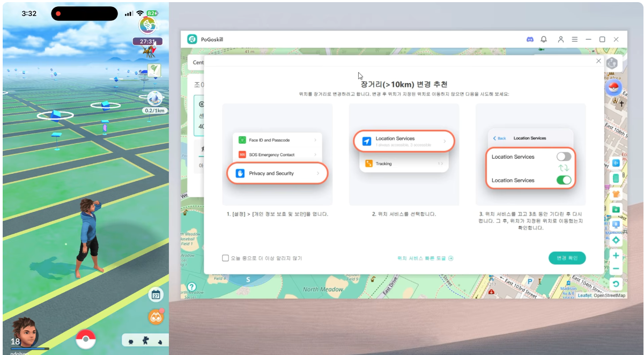This screenshot has width=644, height=355.
Task: Click the green folder icon in map toolbar
Action: click(x=616, y=209)
